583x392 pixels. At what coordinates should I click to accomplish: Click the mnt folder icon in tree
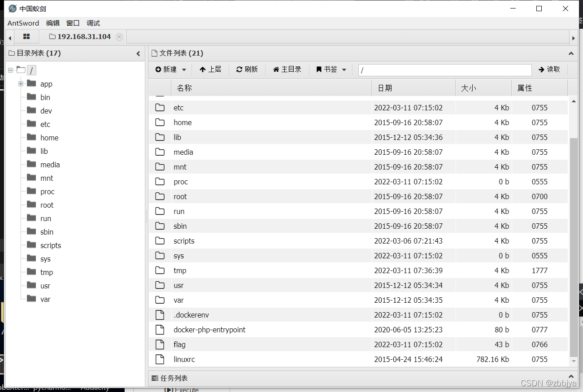31,177
